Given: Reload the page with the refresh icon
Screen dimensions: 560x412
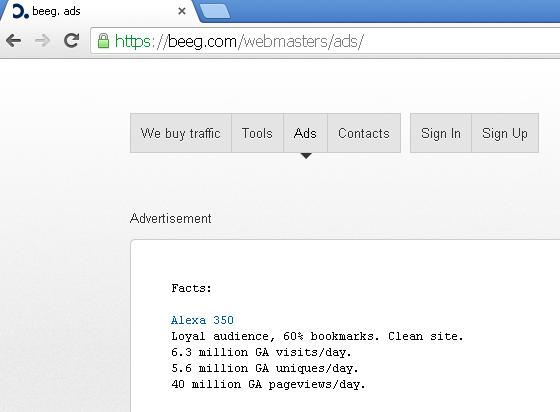Looking at the screenshot, I should (x=71, y=40).
